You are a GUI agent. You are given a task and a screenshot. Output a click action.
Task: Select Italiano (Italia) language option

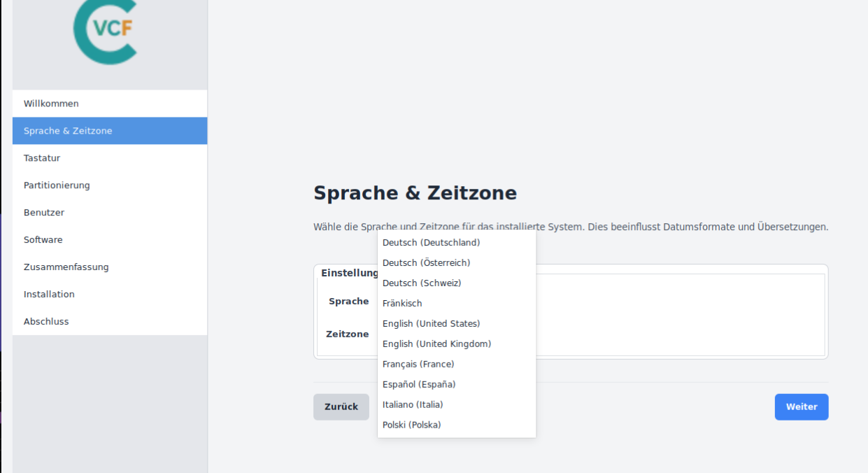413,405
